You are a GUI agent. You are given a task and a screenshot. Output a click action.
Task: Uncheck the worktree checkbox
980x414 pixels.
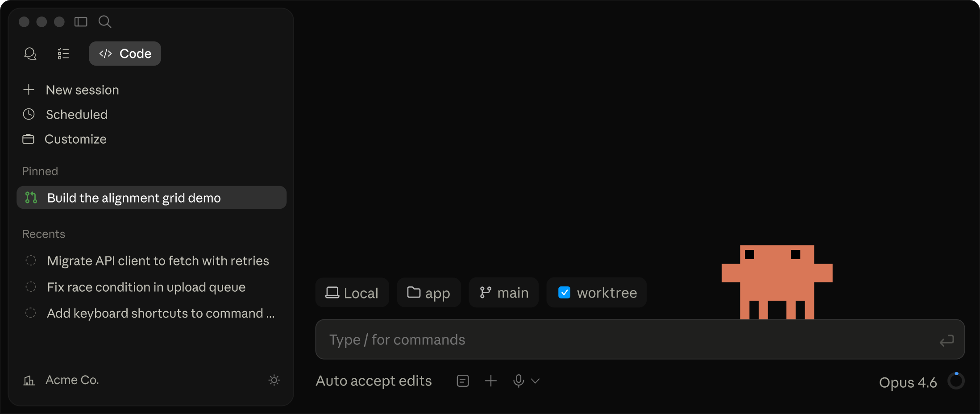(x=565, y=293)
